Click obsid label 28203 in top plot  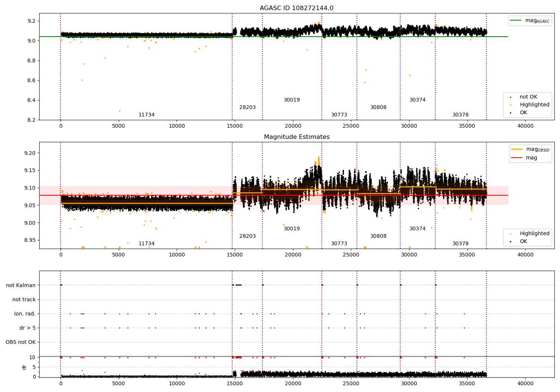(x=248, y=108)
